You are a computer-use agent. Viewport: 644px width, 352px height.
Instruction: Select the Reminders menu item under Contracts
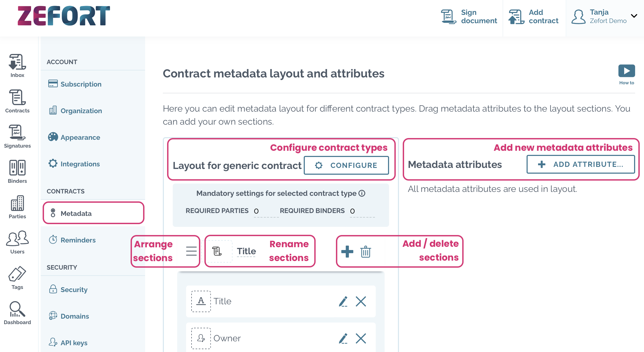[x=79, y=240]
